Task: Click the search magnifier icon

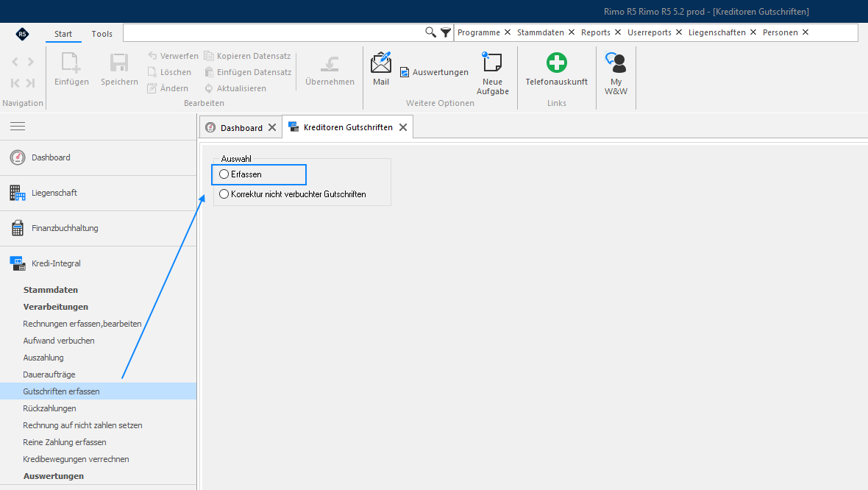Action: (x=430, y=32)
